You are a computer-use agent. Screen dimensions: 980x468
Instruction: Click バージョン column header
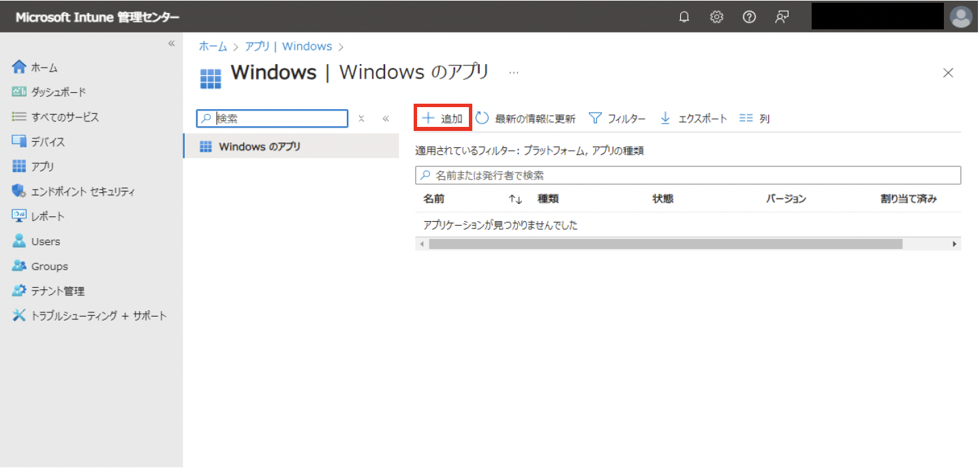coord(786,199)
